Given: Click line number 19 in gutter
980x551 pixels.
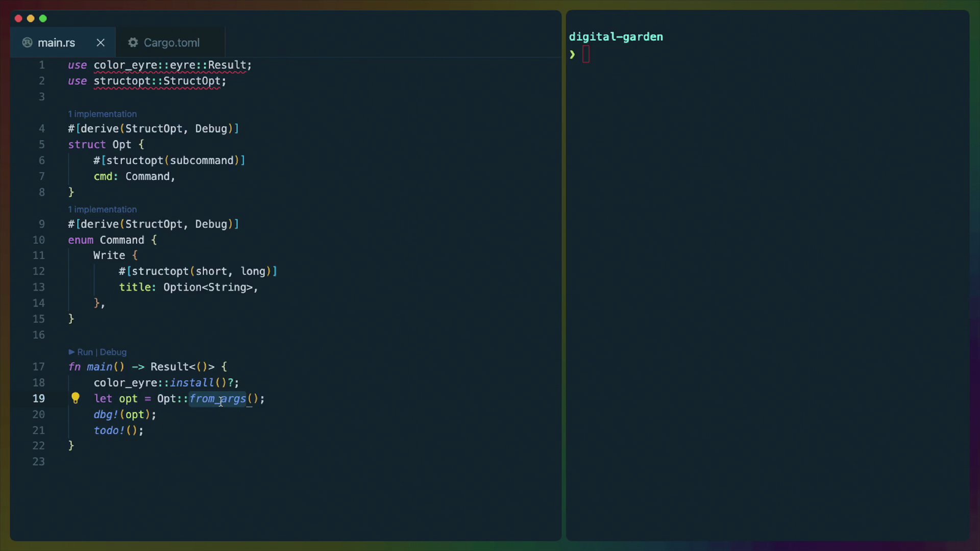Looking at the screenshot, I should pos(39,398).
